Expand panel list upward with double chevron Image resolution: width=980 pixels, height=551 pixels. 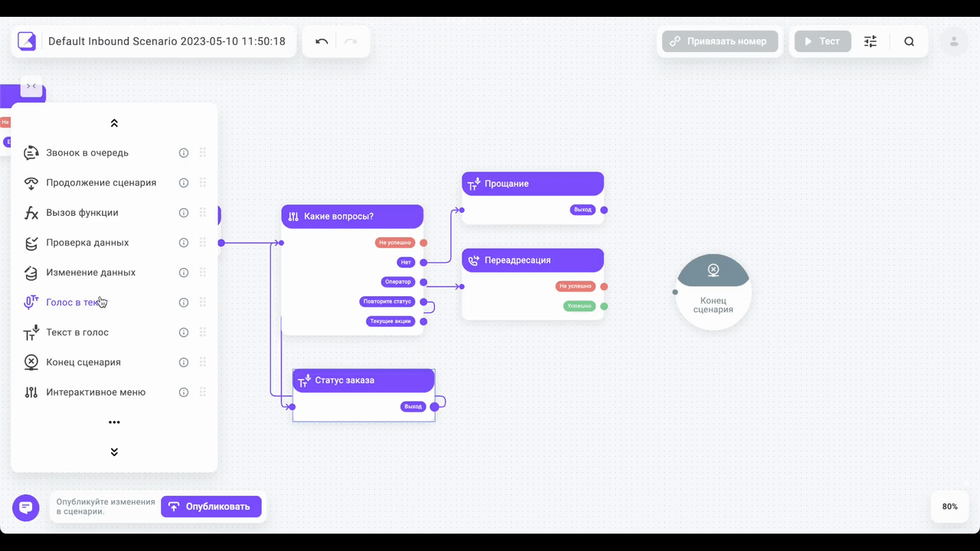pos(114,123)
